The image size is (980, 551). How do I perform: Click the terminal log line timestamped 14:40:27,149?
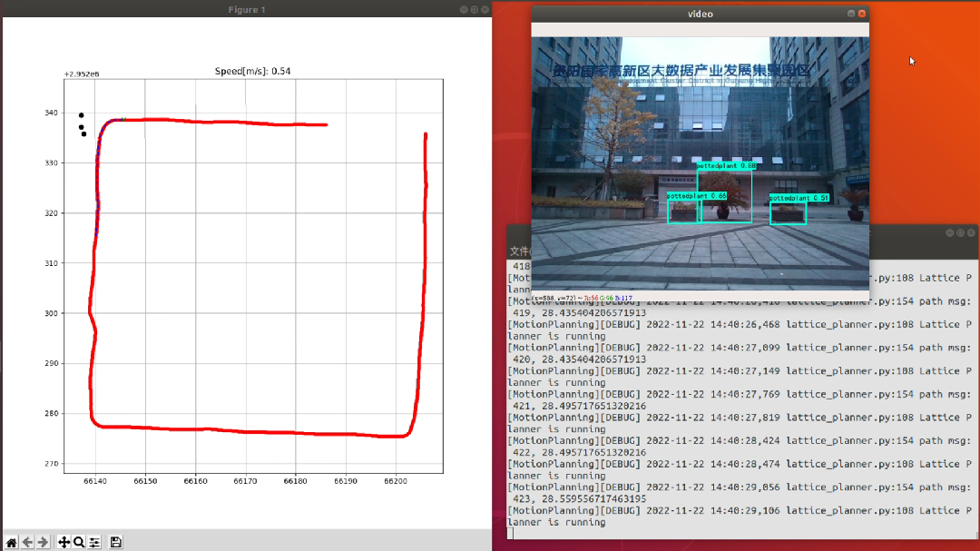(x=740, y=371)
